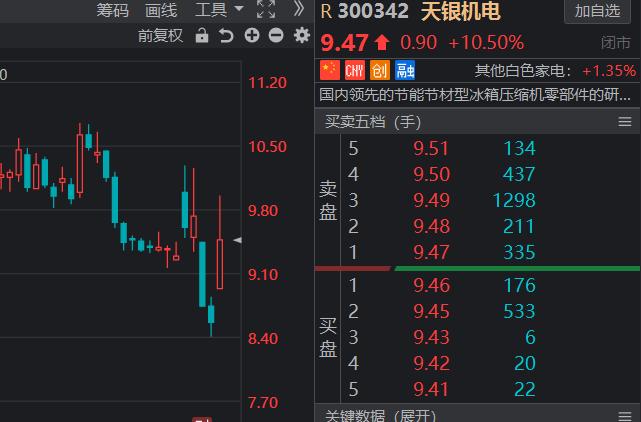Click buy volume 533
This screenshot has height=422, width=641.
[x=519, y=311]
